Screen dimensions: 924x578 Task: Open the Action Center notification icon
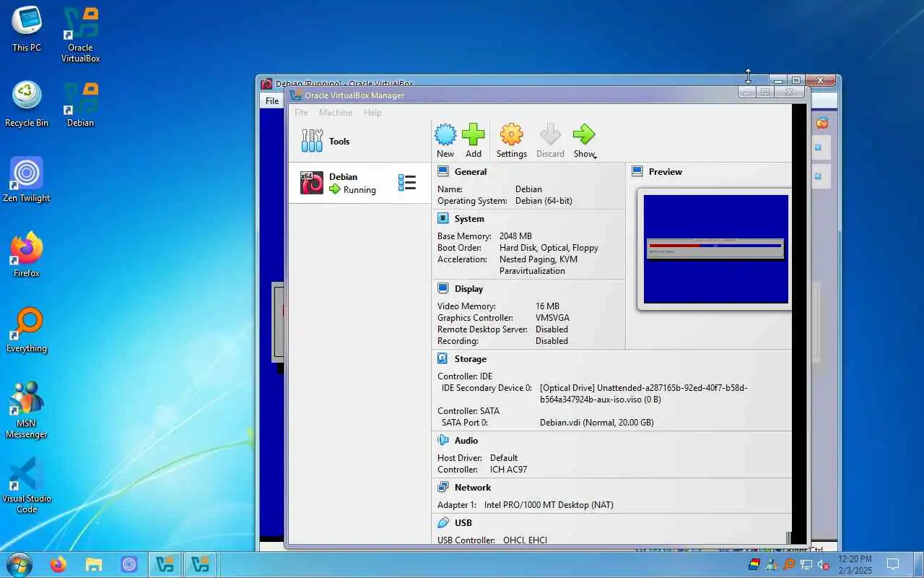point(893,564)
